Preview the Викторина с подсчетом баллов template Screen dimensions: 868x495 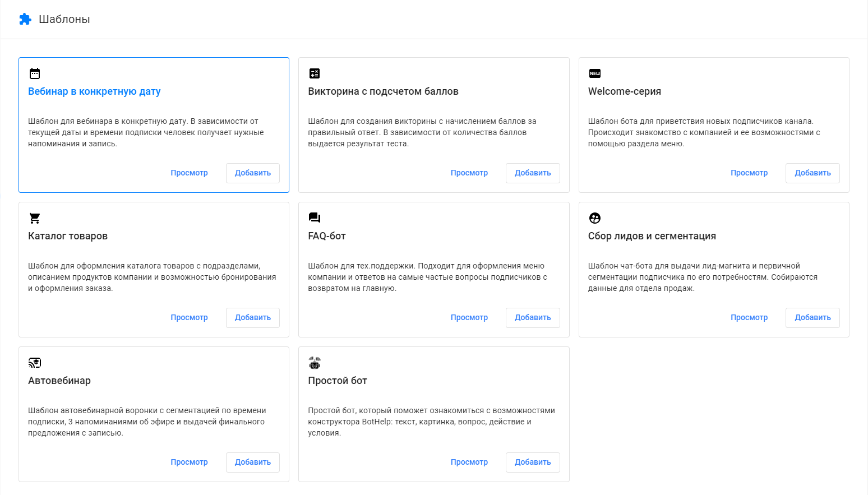469,173
